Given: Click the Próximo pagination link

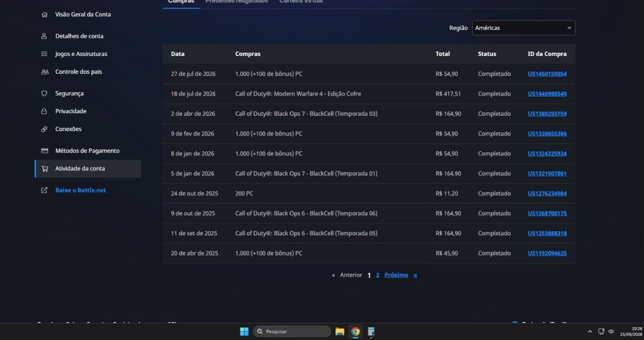Looking at the screenshot, I should (396, 275).
